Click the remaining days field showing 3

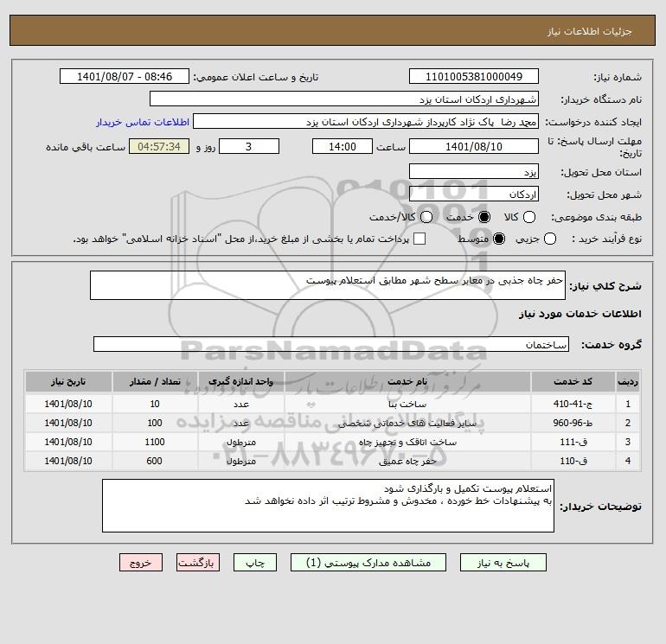249,146
